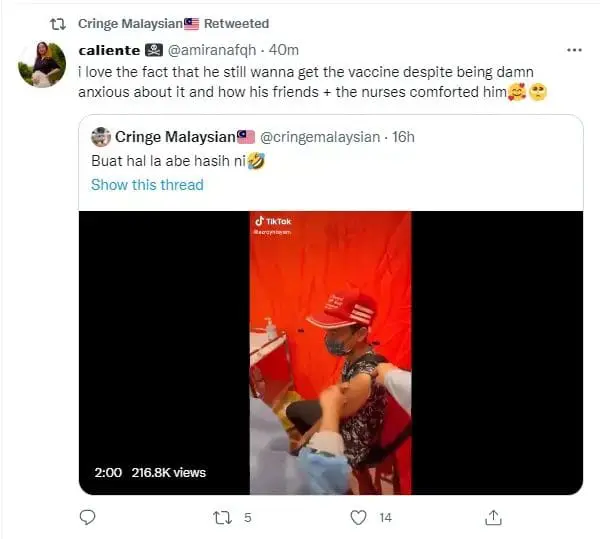Screen dimensions: 600x539
Task: Click the quoted "Cringe Malaysian" author name
Action: tap(177, 136)
